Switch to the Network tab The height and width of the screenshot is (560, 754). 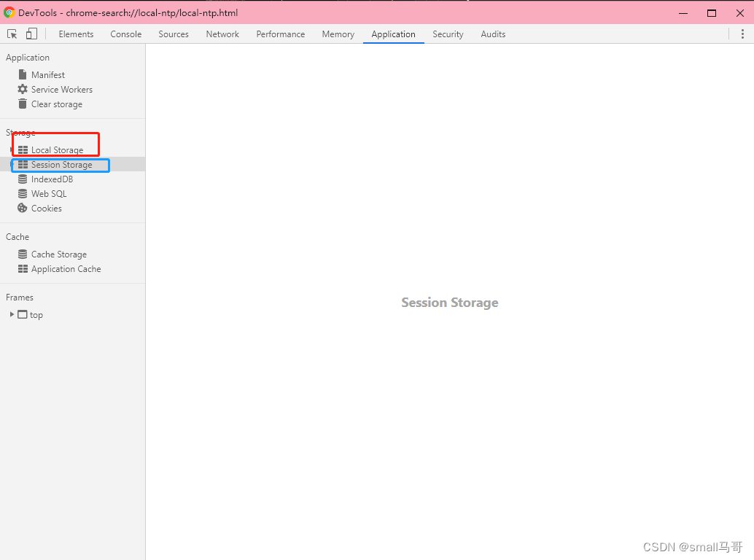click(222, 34)
